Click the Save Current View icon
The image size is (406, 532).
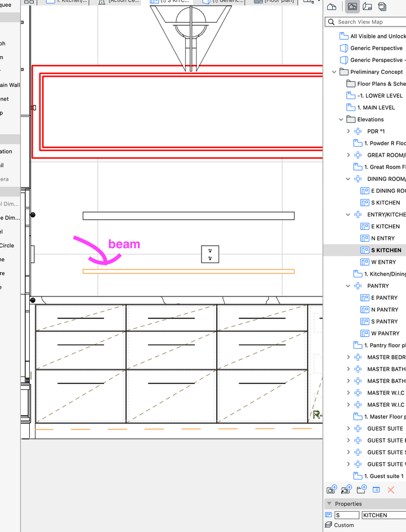click(331, 490)
